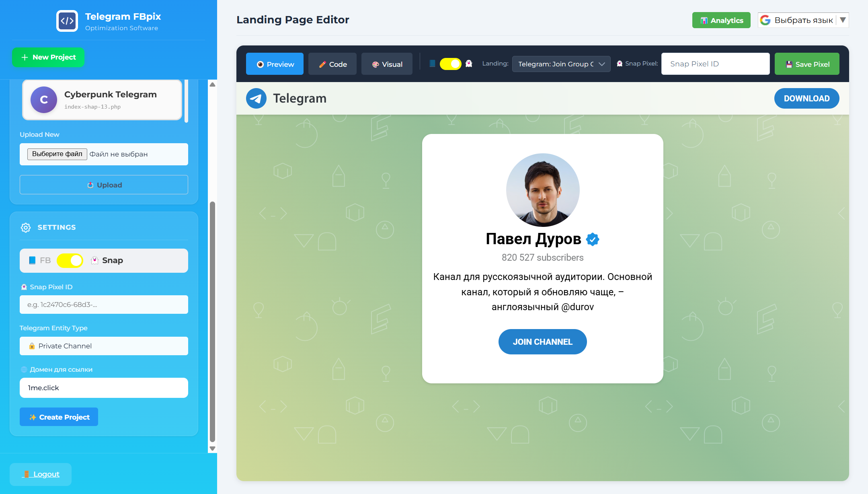This screenshot has height=494, width=868.
Task: Click the blue FB book icon in toolbar
Action: point(432,64)
